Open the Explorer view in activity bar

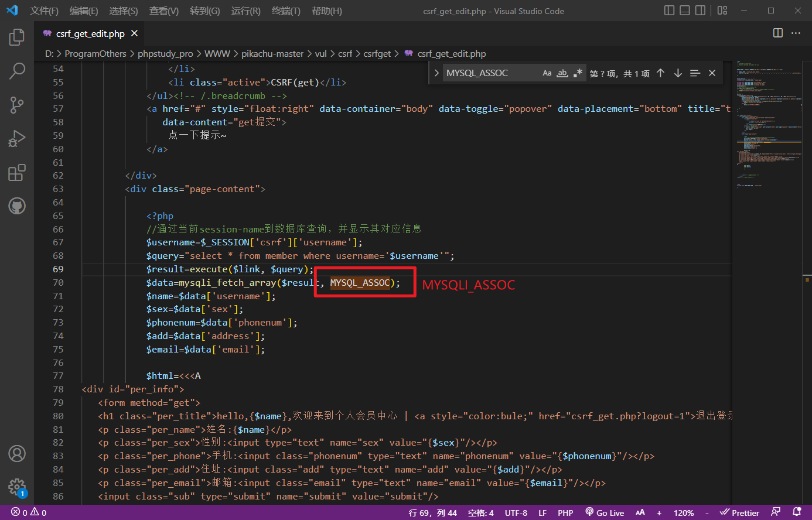17,37
